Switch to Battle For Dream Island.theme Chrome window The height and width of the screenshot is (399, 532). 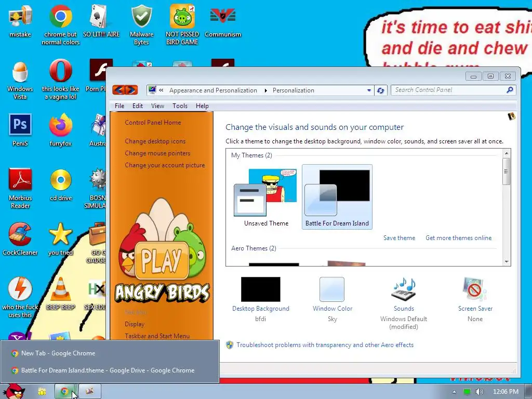click(110, 370)
